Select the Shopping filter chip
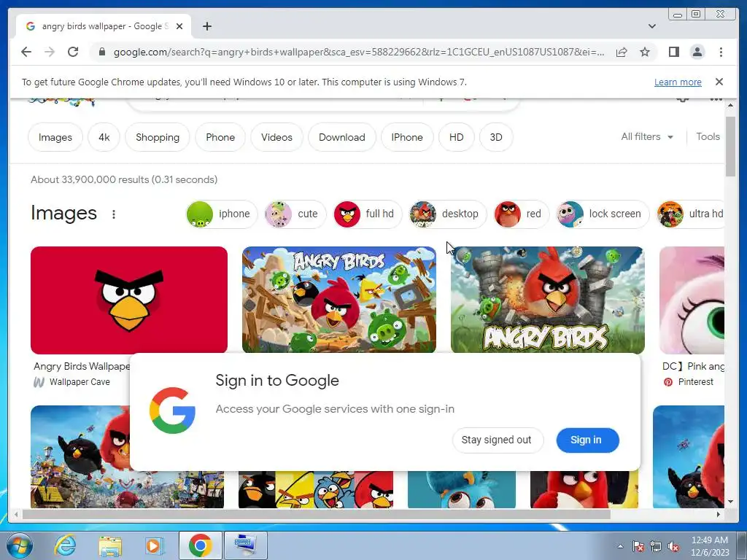The height and width of the screenshot is (560, 747). point(158,137)
